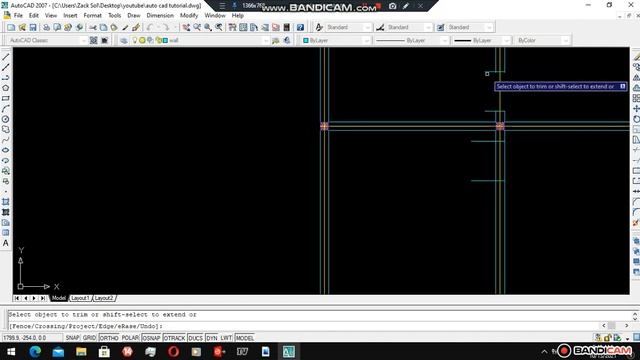The width and height of the screenshot is (640, 360).
Task: Switch to the Layout2 tab
Action: point(104,298)
